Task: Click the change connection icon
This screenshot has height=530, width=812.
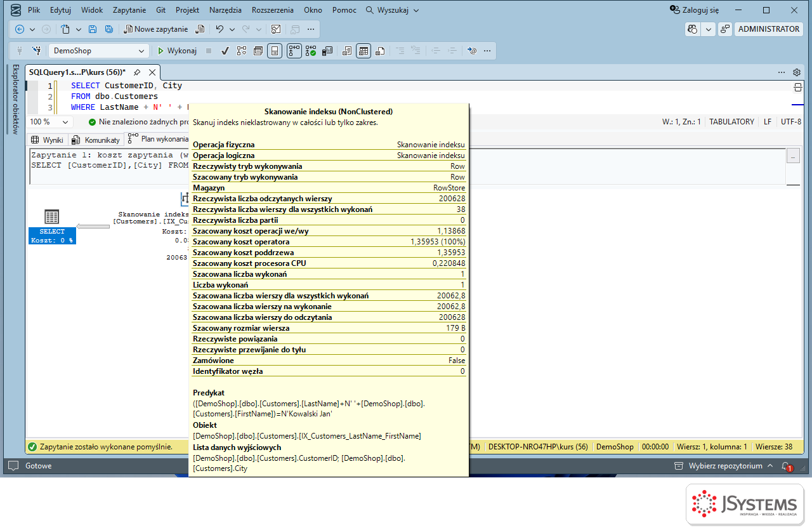Action: coord(37,51)
